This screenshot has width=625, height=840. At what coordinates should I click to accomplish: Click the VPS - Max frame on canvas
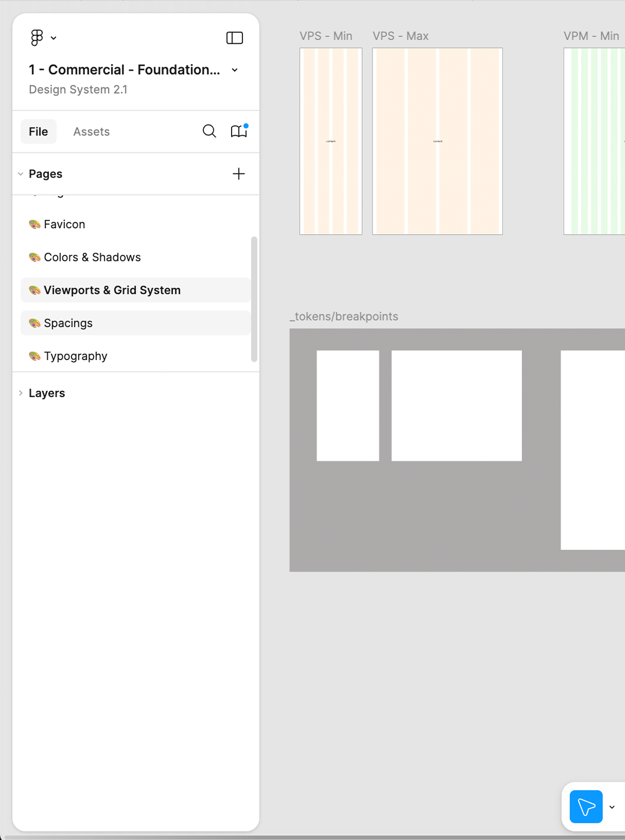pos(438,142)
